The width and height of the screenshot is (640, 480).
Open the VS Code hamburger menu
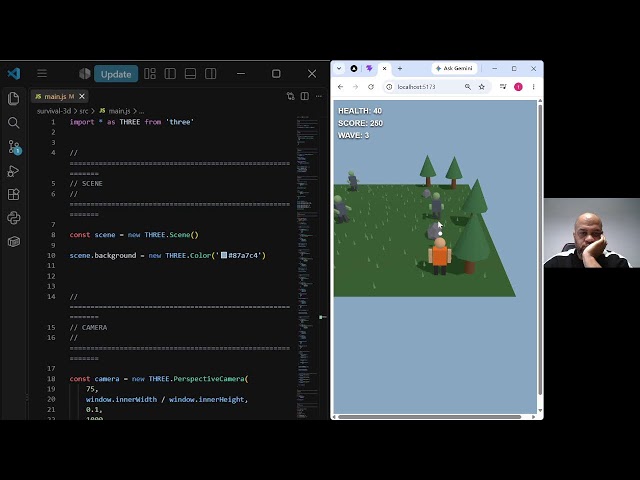tap(42, 74)
